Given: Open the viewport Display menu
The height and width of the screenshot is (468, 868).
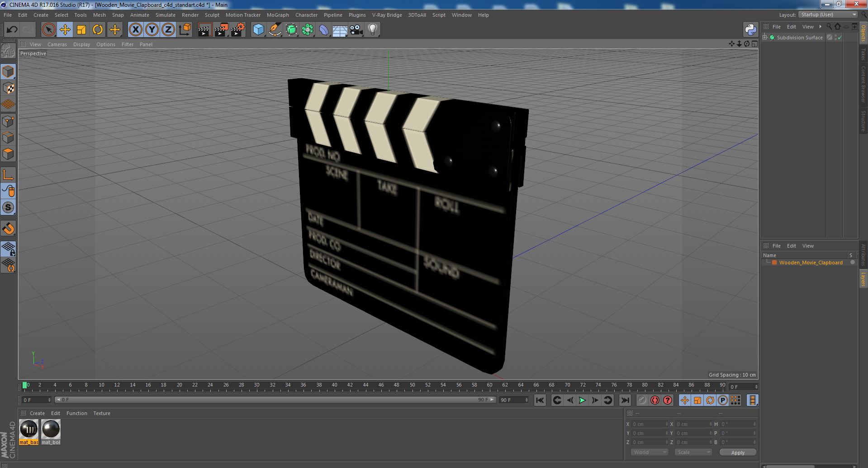Looking at the screenshot, I should click(81, 44).
